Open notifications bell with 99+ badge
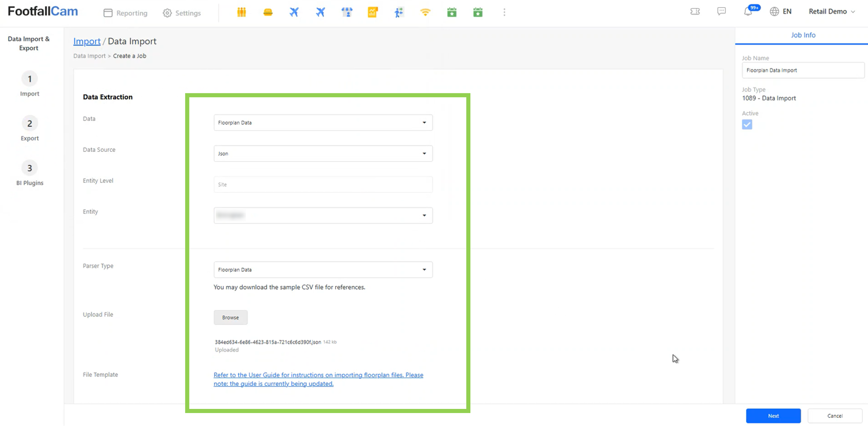Screen dimensions: 868x428 tap(748, 12)
